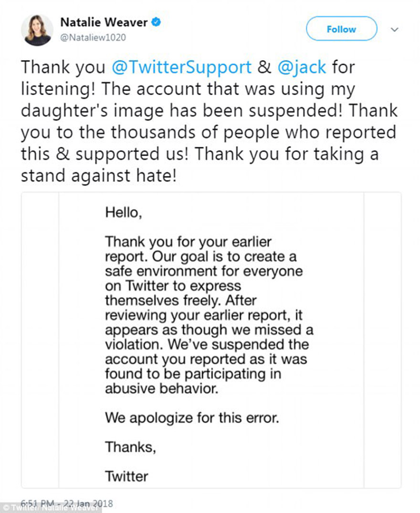Screen dimensions: 420x513
Task: Click "We apologize for this error." line
Action: tap(192, 419)
